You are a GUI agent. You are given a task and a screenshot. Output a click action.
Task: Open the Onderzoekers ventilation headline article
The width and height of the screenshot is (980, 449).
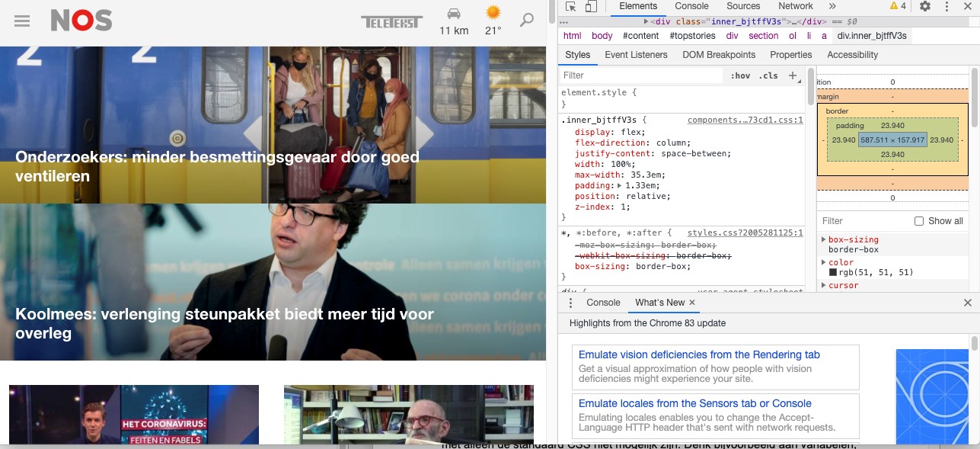217,166
